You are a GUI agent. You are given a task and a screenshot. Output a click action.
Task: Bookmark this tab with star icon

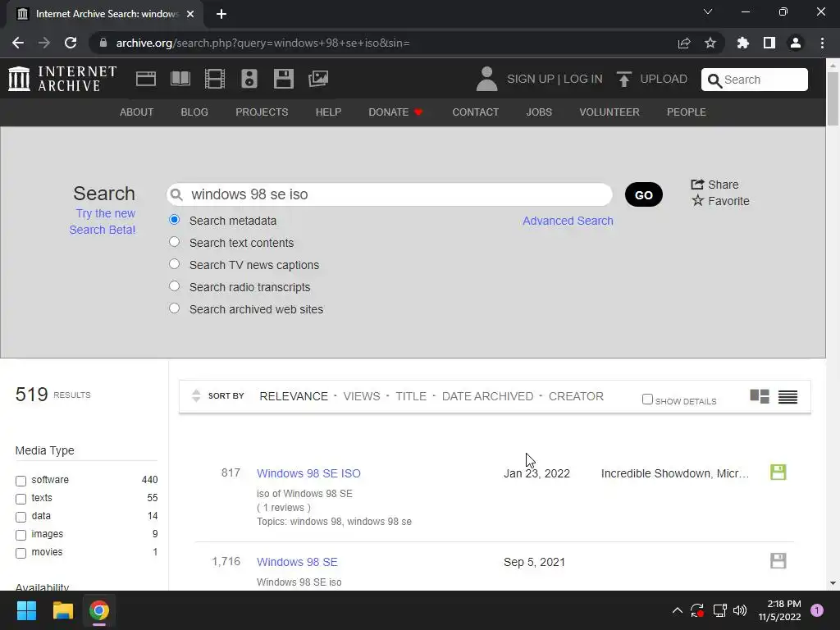coord(710,43)
